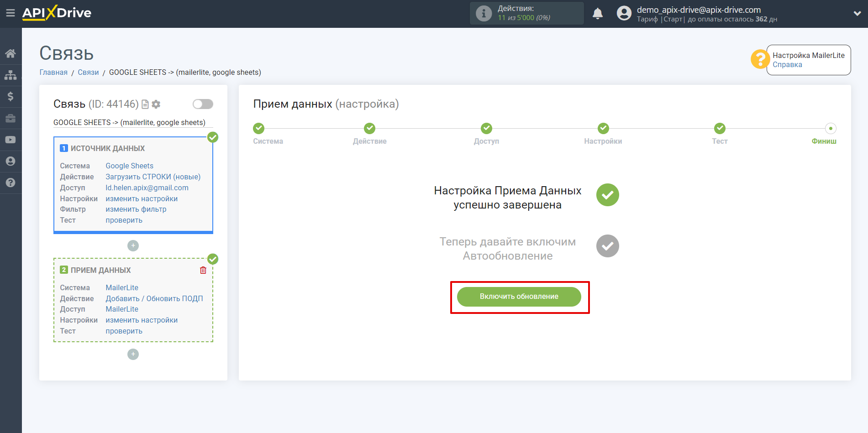Go to the Финиш step
Image resolution: width=868 pixels, height=433 pixels.
click(x=831, y=128)
